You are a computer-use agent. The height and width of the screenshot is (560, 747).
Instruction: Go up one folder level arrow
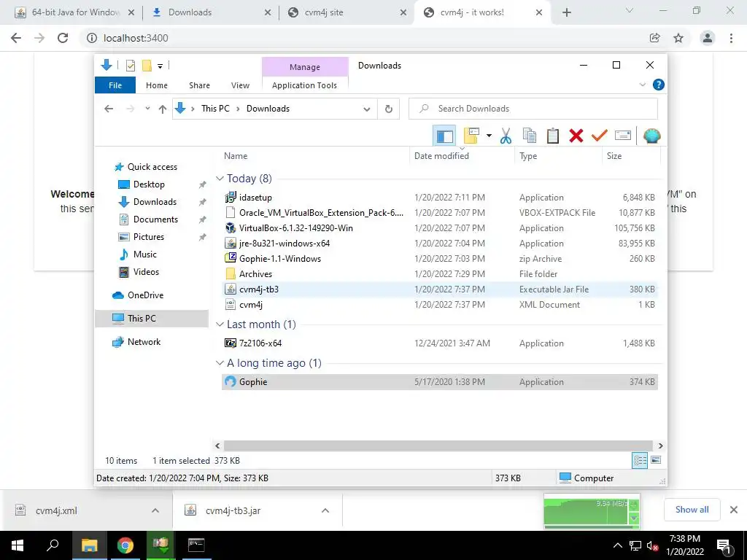pyautogui.click(x=163, y=109)
